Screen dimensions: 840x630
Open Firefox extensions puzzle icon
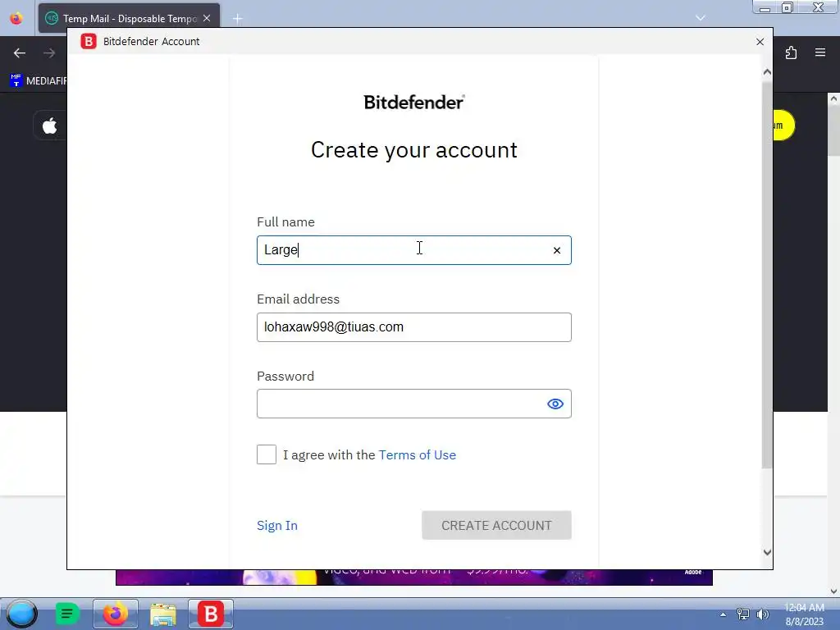tap(792, 52)
